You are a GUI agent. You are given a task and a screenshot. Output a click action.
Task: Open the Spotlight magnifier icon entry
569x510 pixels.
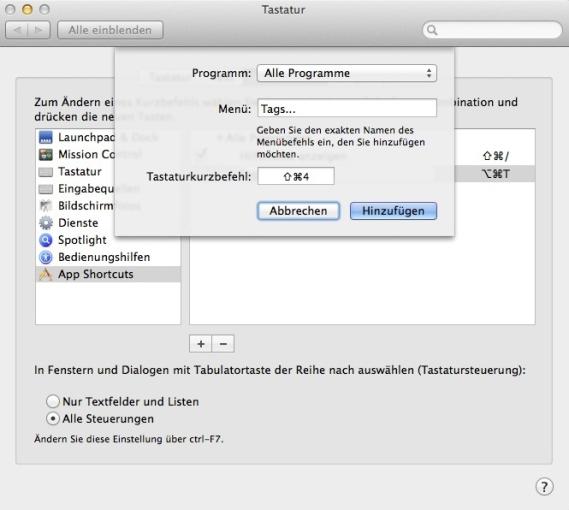pos(46,240)
